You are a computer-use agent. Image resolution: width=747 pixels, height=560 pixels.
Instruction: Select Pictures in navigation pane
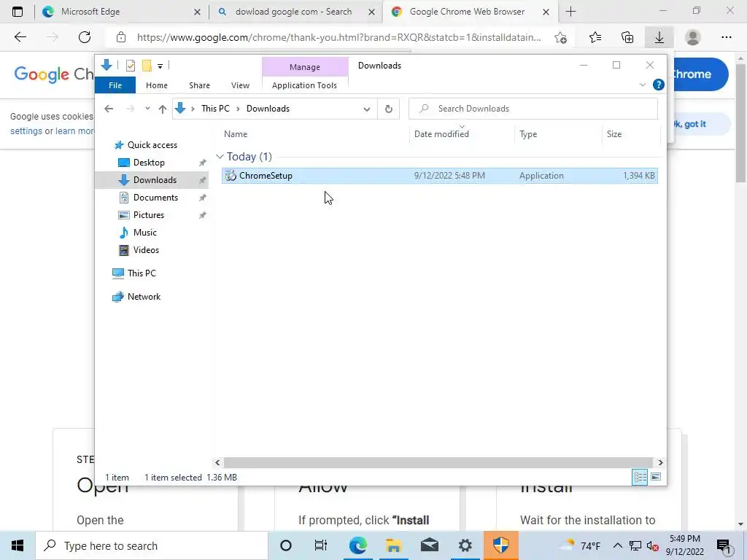point(149,215)
